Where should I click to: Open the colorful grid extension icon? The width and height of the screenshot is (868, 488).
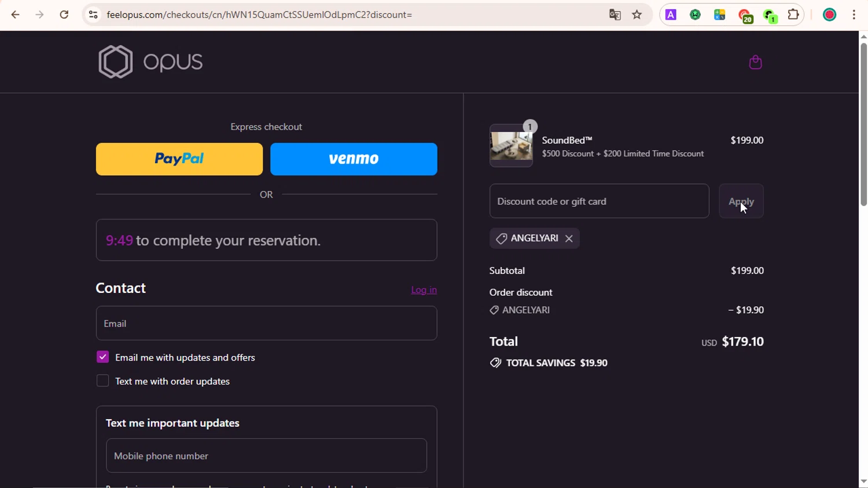[x=720, y=15]
